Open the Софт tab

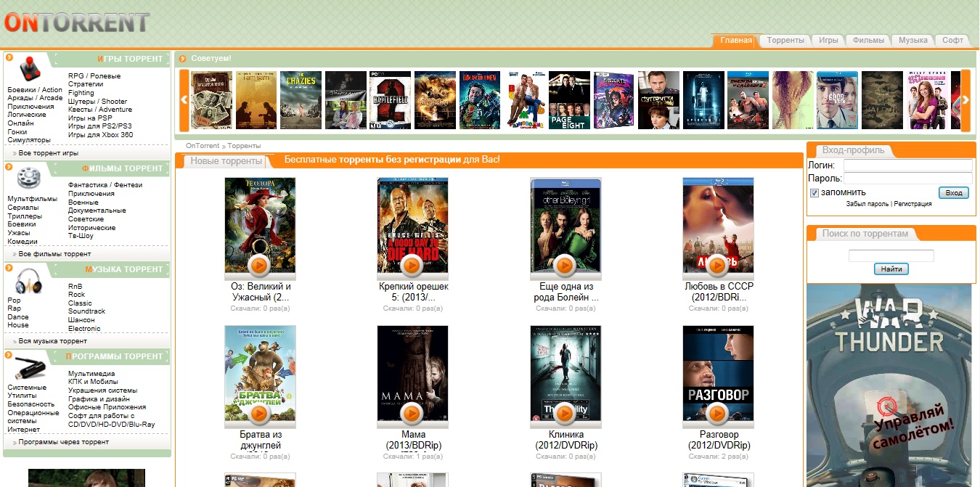click(x=952, y=41)
